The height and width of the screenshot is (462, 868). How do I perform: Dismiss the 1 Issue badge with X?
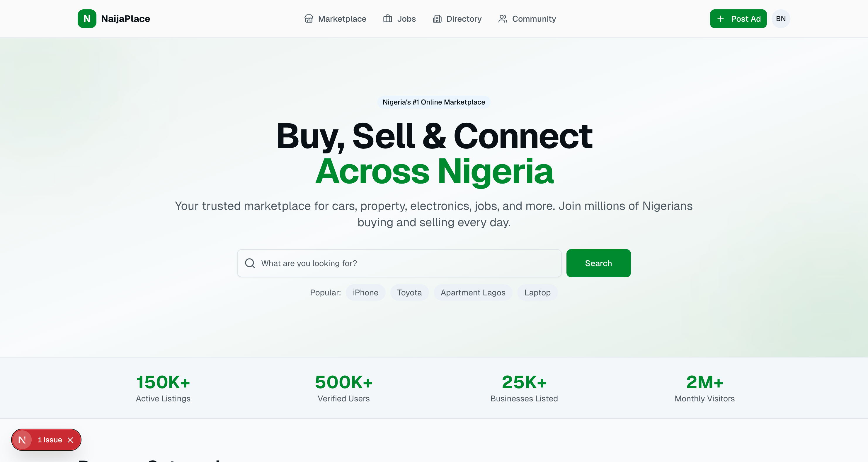[70, 440]
